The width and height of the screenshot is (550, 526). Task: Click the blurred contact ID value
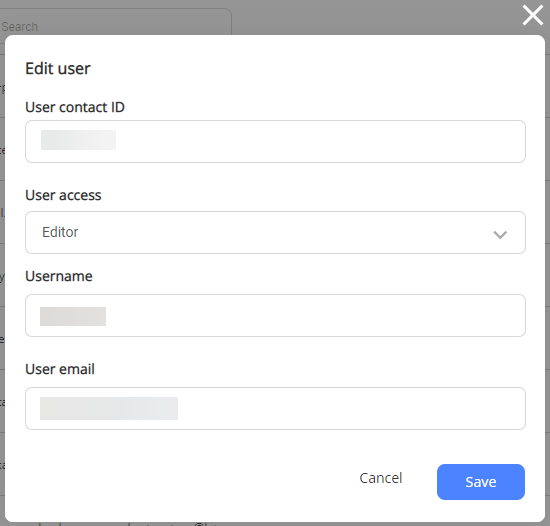tap(78, 140)
